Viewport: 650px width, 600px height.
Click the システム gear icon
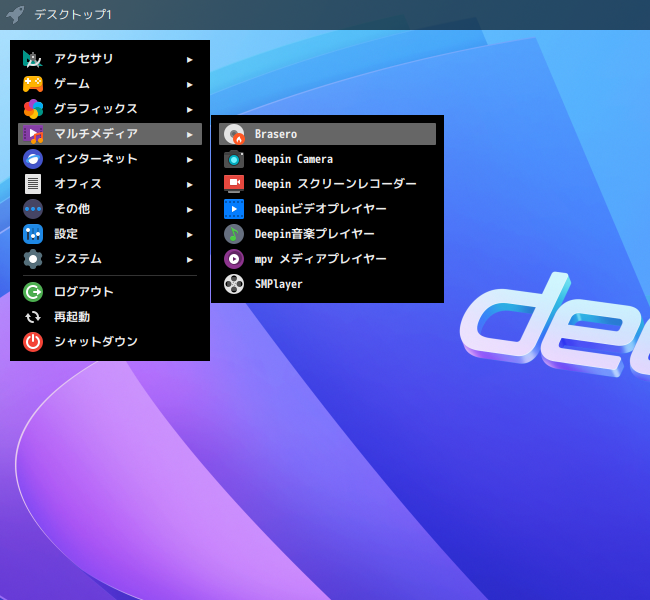coord(33,259)
